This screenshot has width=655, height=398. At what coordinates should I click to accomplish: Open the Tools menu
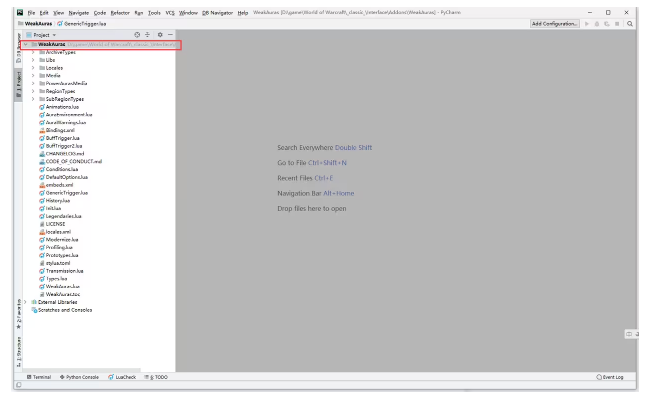pyautogui.click(x=154, y=13)
